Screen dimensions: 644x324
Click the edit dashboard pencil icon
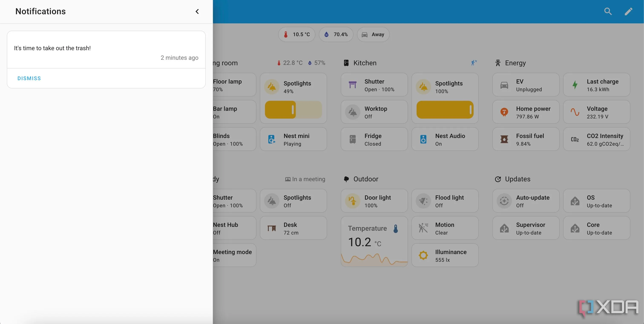click(x=628, y=11)
